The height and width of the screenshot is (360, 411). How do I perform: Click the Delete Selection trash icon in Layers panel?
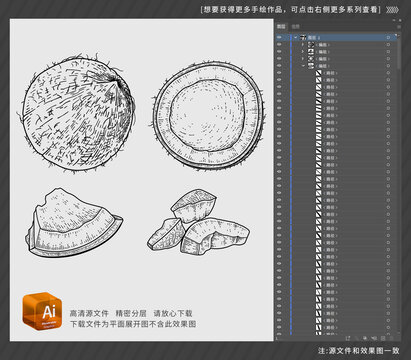[391, 338]
